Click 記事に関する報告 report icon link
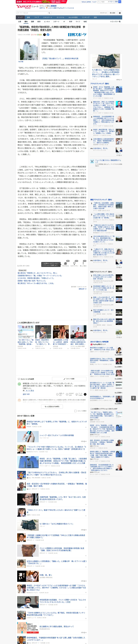This screenshot has height=644, width=138. tap(23, 266)
